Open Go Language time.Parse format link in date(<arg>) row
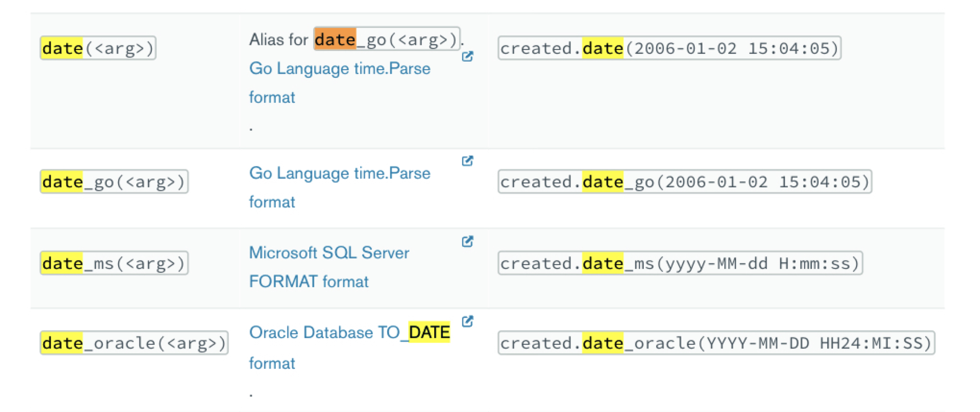Viewport: 980px width, 412px height. point(340,83)
